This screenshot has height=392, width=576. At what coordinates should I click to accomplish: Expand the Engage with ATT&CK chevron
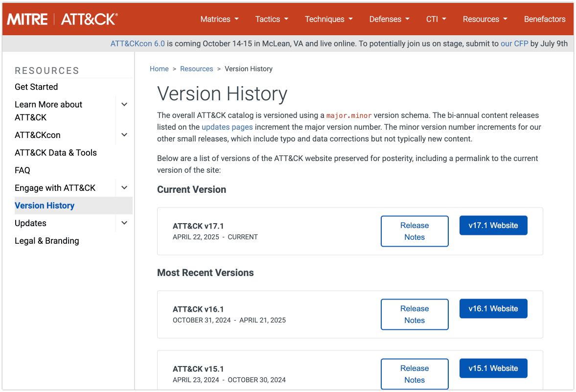[124, 188]
